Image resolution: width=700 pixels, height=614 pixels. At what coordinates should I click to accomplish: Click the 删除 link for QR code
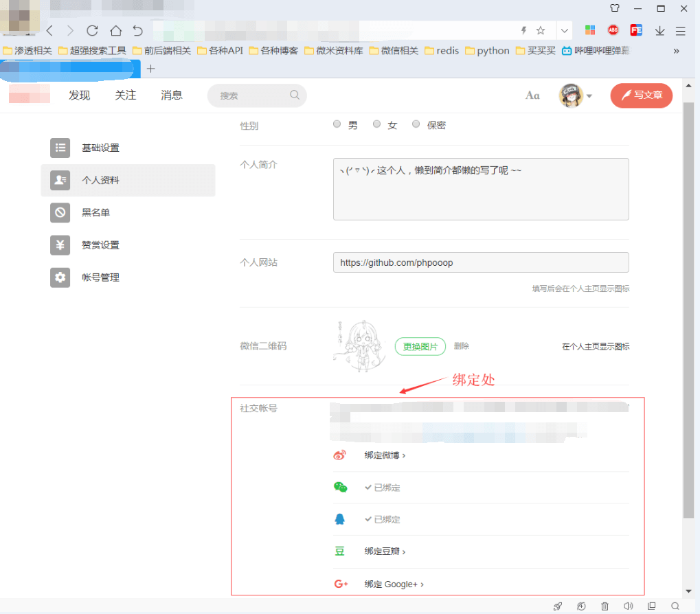(x=462, y=346)
